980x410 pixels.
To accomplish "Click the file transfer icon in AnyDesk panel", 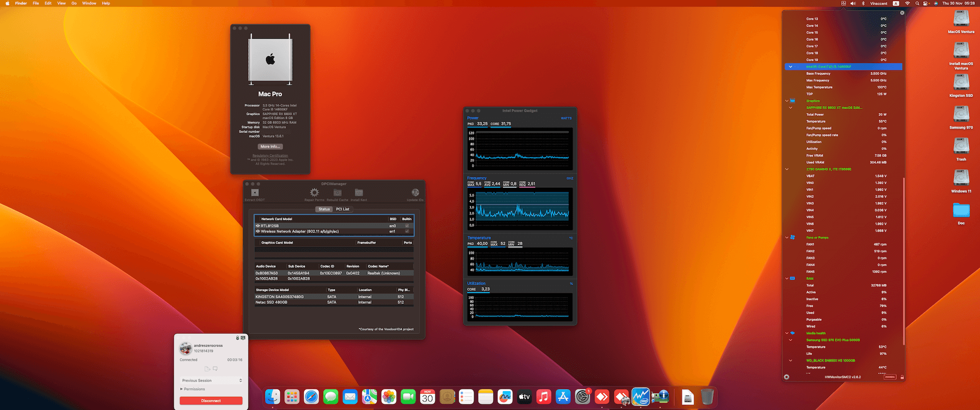I will (x=207, y=368).
